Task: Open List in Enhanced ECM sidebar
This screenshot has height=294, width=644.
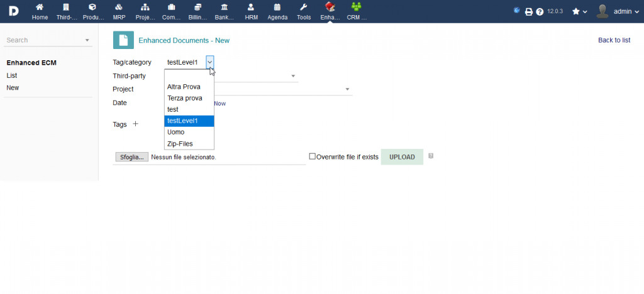Action: coord(11,75)
